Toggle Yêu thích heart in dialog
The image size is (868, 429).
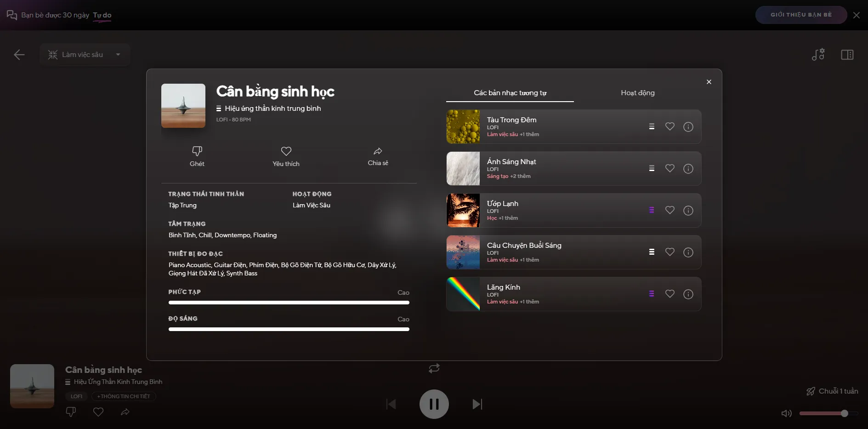[286, 152]
